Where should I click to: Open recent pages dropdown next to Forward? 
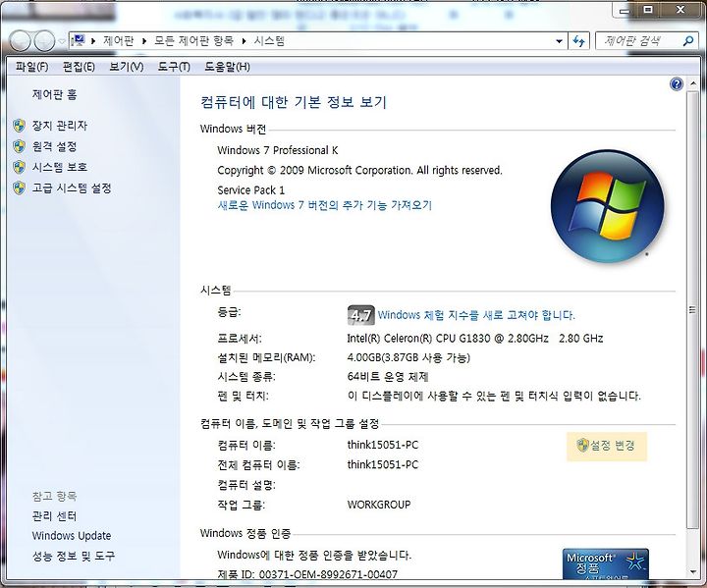[x=62, y=41]
